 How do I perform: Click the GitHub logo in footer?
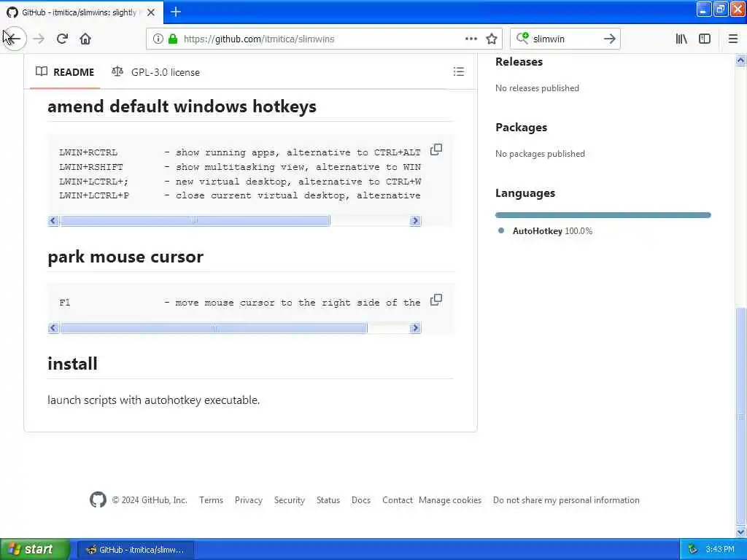98,499
